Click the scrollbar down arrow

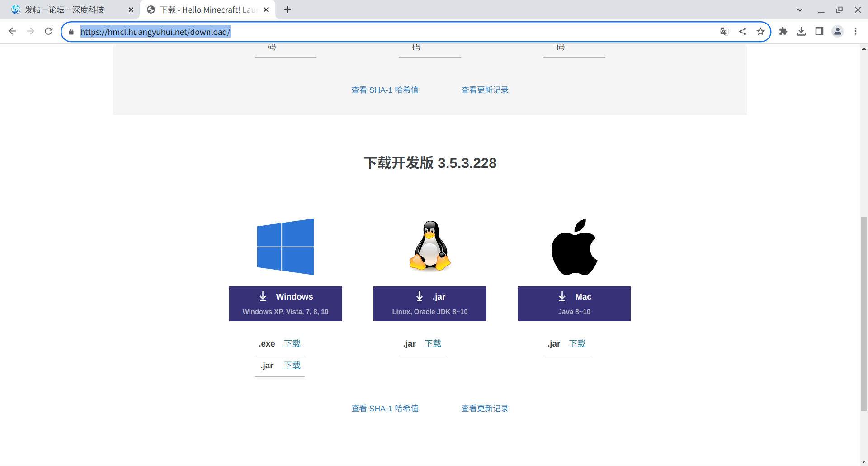[864, 462]
